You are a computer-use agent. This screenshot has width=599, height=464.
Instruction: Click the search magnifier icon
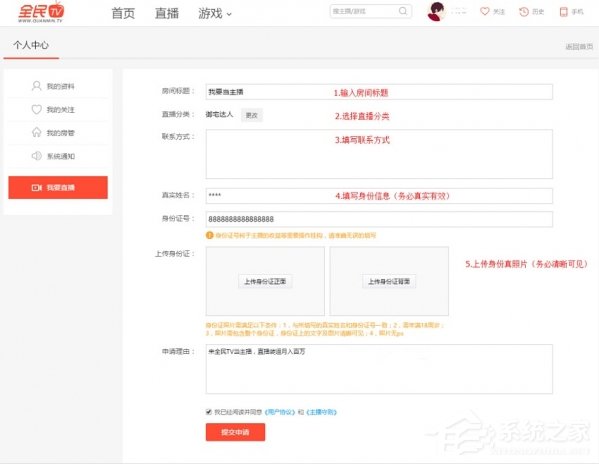403,11
